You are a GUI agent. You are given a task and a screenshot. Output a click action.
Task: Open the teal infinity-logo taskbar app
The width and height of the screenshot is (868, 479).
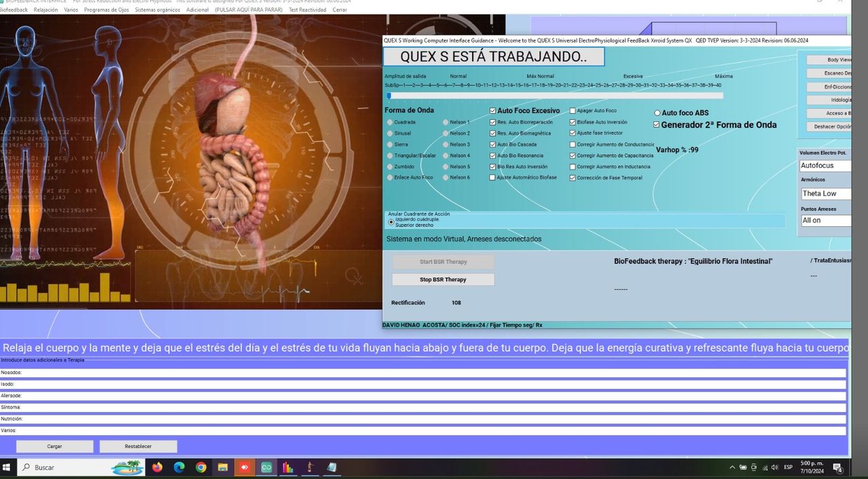tap(266, 467)
